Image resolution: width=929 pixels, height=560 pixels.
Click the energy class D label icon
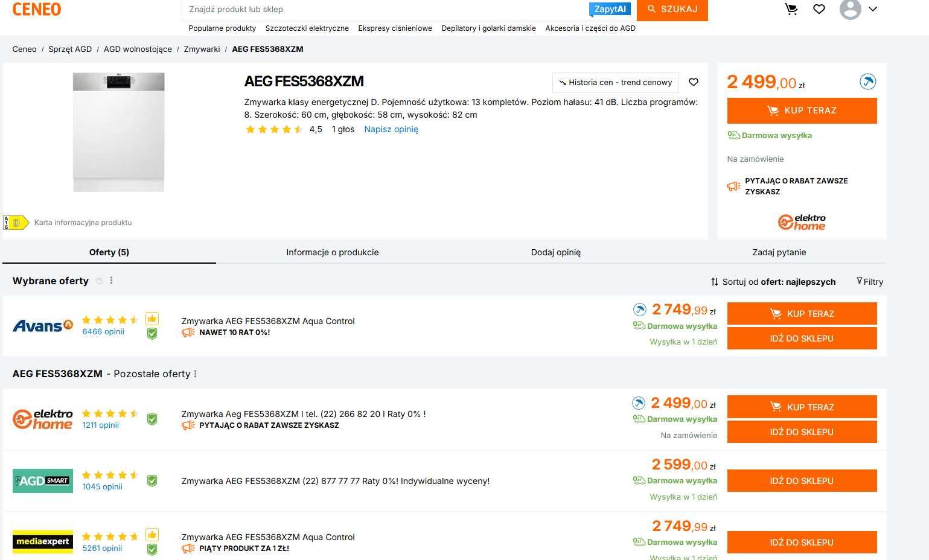16,223
